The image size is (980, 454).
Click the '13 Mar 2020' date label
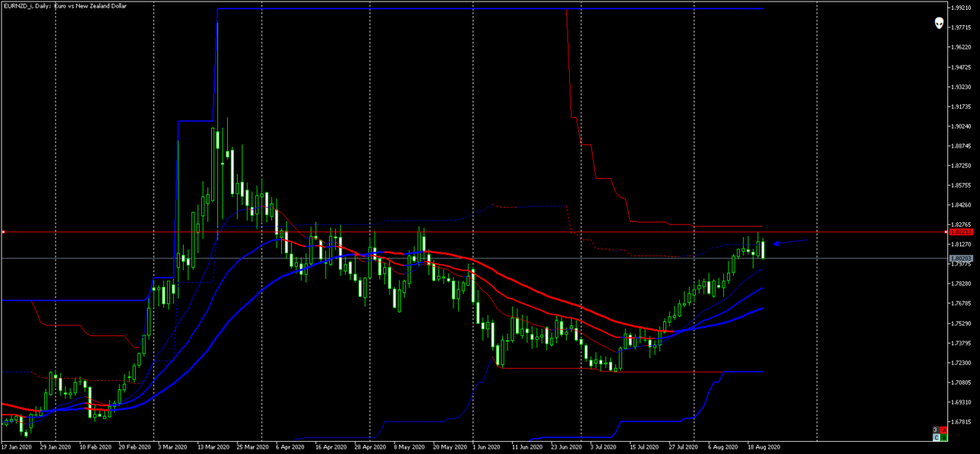click(213, 447)
